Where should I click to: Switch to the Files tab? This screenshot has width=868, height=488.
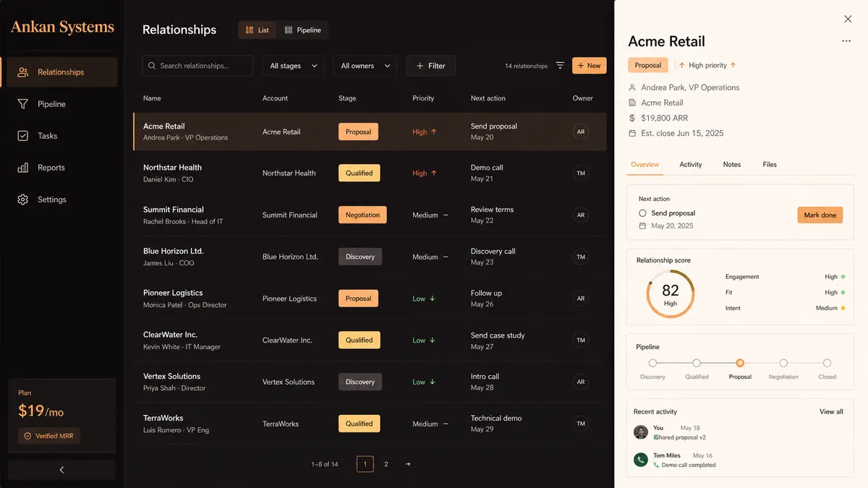[x=770, y=165]
